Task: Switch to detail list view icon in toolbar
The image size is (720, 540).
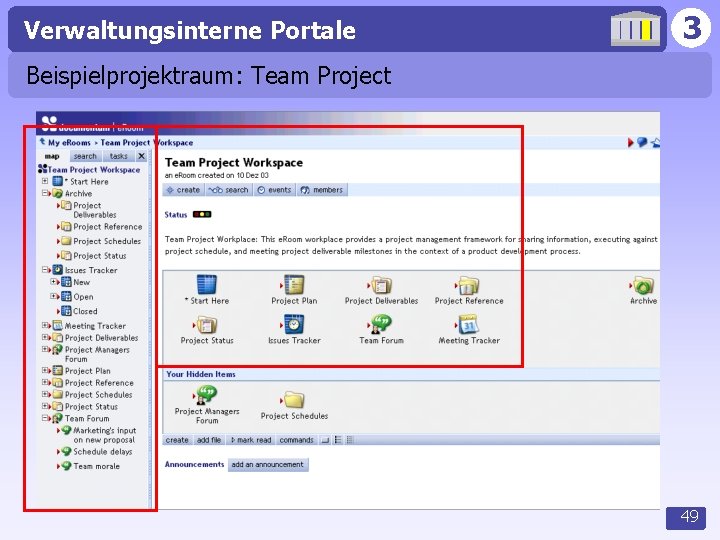Action: [350, 440]
